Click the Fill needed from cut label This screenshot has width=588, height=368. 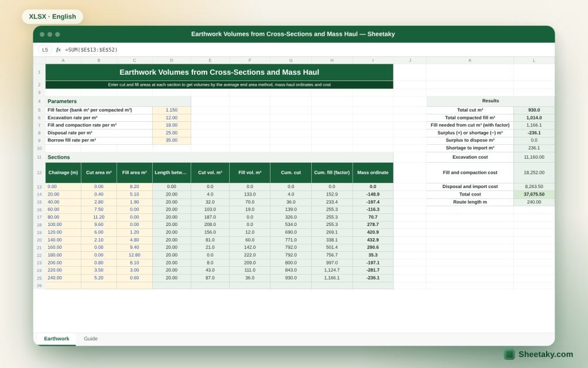coord(470,125)
